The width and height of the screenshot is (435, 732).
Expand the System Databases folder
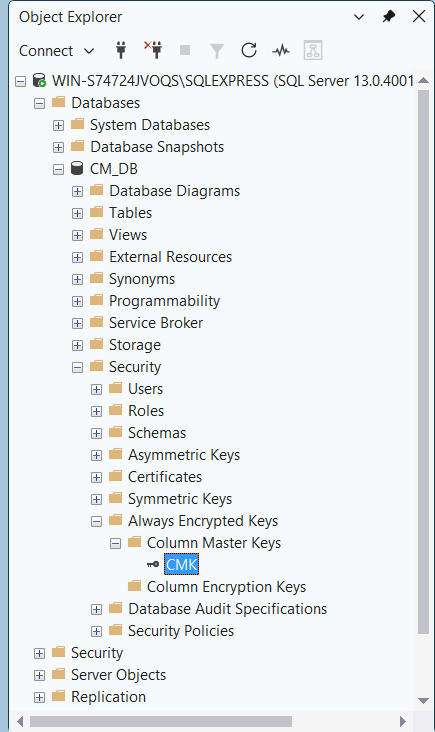(x=58, y=126)
